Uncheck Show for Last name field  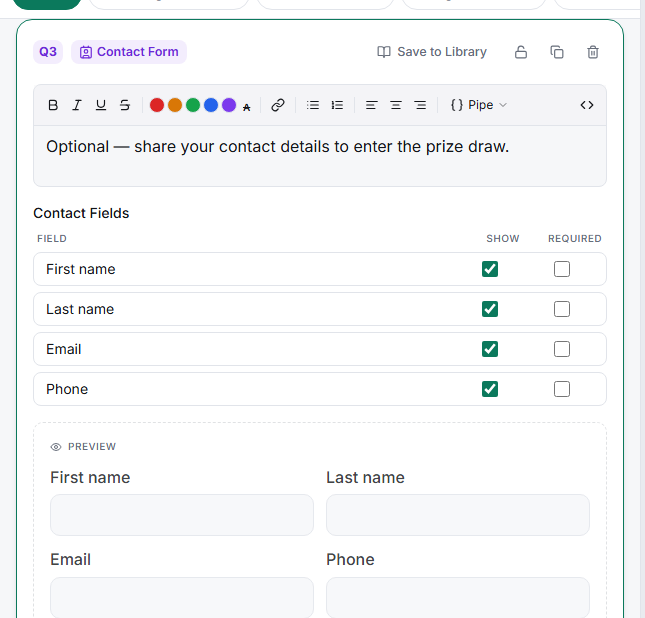pos(490,309)
